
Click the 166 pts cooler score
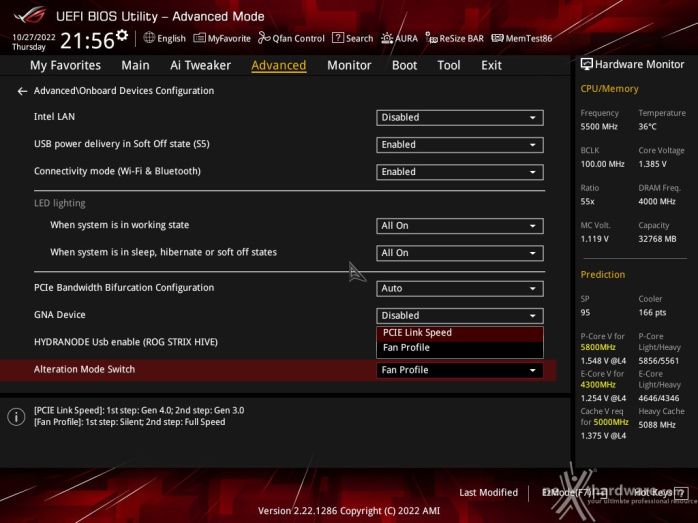(x=652, y=313)
